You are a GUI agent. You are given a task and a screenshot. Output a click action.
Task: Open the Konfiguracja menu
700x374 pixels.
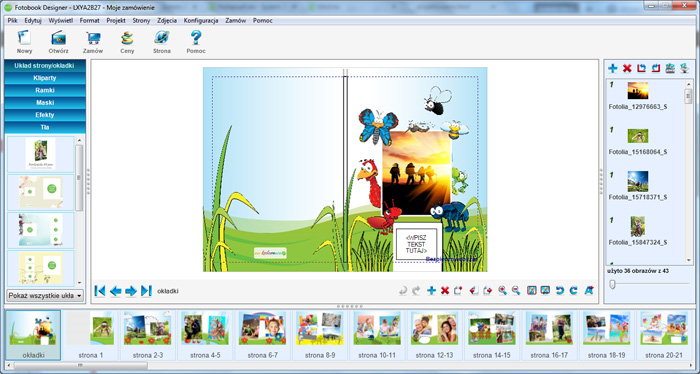tap(201, 21)
